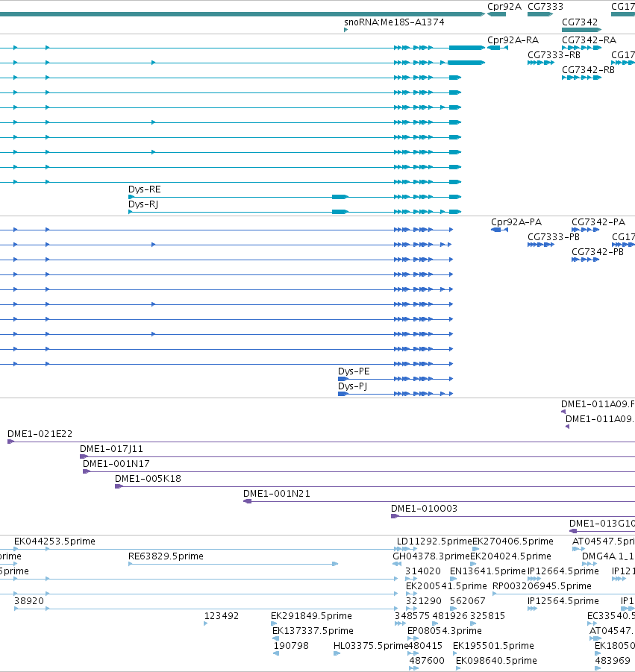Select transcript Cpr92A-RA

pos(513,40)
